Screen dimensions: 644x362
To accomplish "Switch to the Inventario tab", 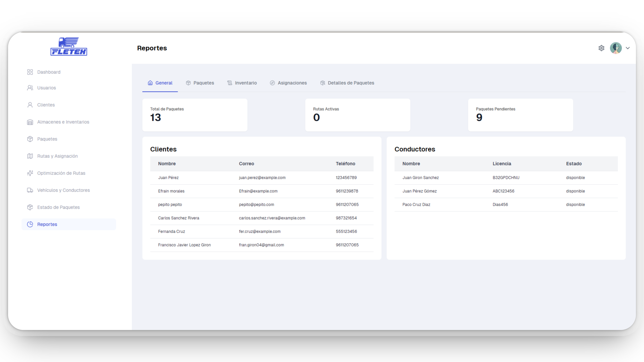I will click(x=242, y=83).
